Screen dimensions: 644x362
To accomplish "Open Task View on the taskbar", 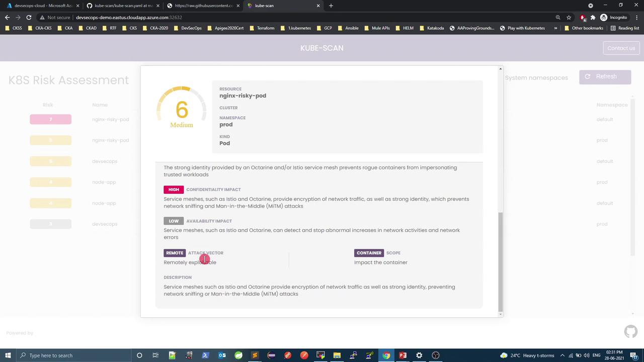I will [x=155, y=355].
